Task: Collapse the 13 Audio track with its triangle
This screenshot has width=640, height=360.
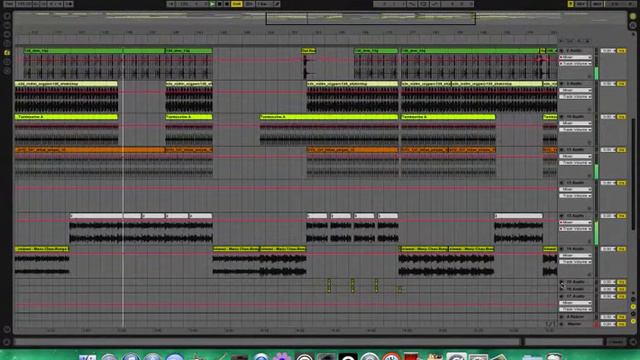Action: point(562,216)
